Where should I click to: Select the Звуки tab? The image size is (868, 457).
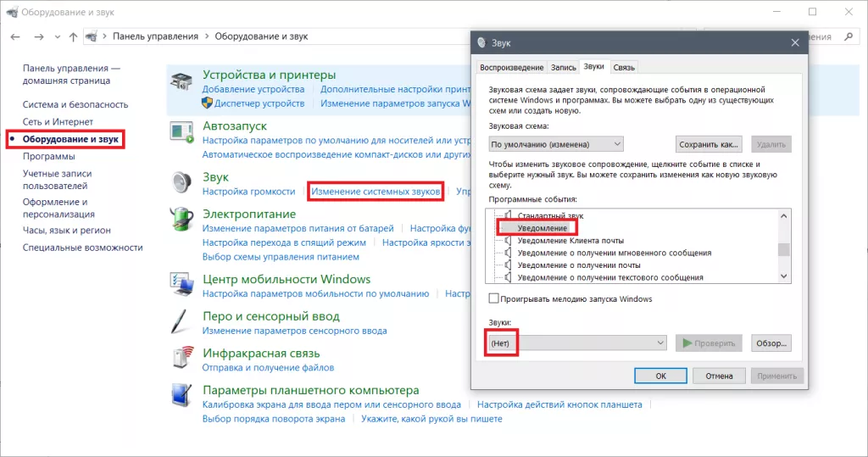[x=594, y=66]
